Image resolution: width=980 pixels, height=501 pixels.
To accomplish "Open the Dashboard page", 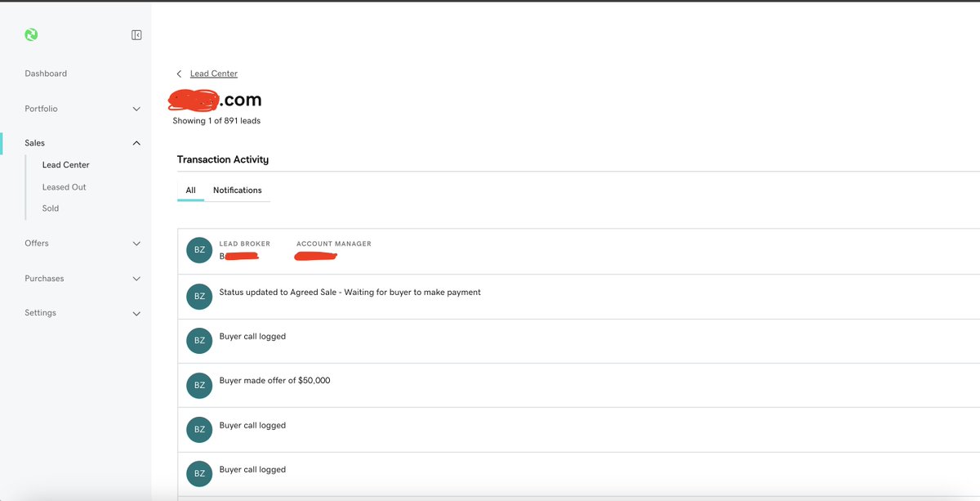I will [46, 74].
